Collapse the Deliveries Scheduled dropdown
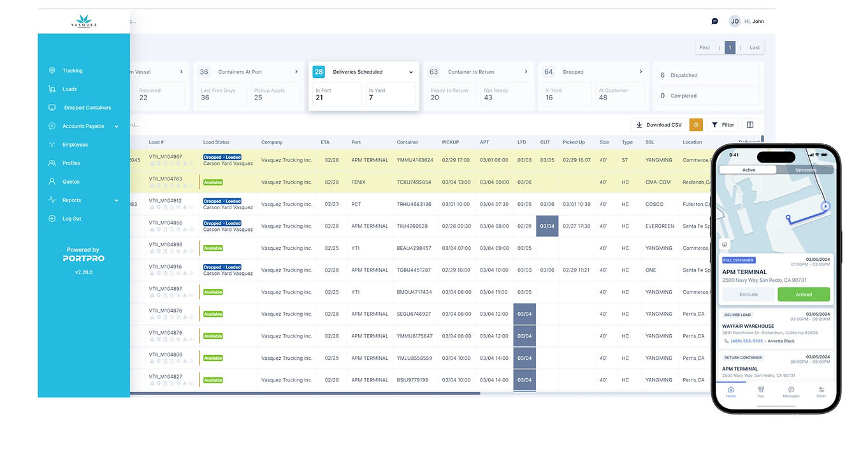Viewport: 868px width, 456px height. click(x=411, y=72)
